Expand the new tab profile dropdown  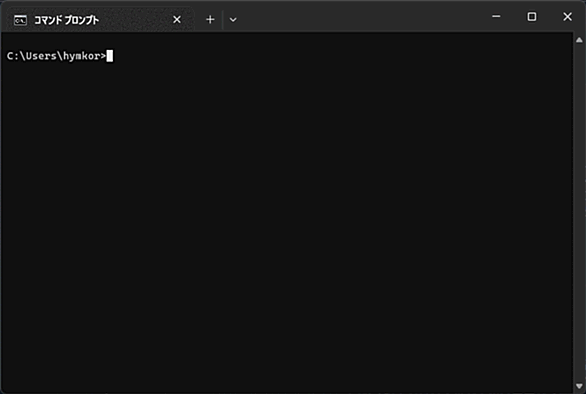tap(233, 19)
